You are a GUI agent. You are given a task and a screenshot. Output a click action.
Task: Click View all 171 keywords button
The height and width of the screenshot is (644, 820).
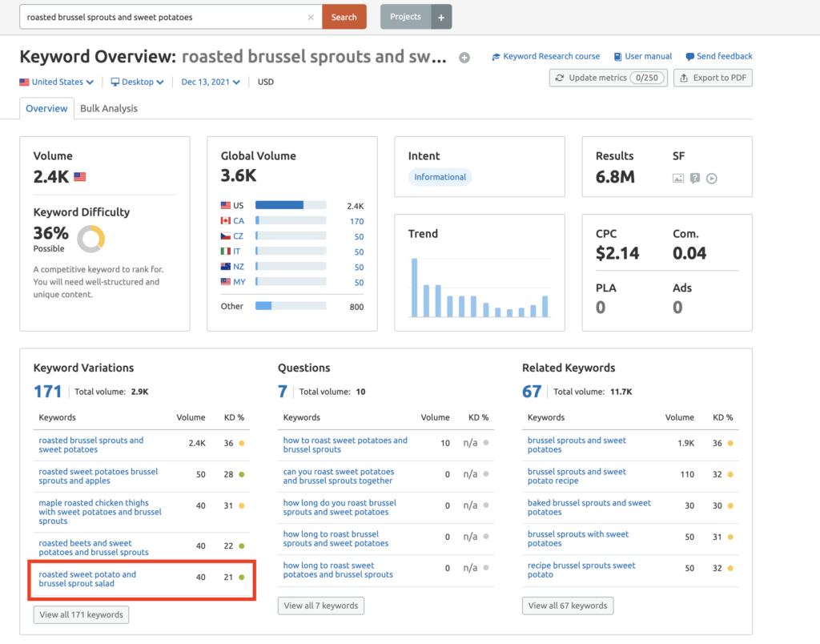pyautogui.click(x=81, y=614)
